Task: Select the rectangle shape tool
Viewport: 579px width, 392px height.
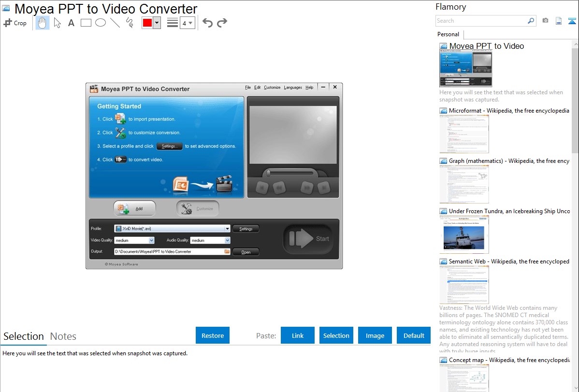Action: point(86,23)
